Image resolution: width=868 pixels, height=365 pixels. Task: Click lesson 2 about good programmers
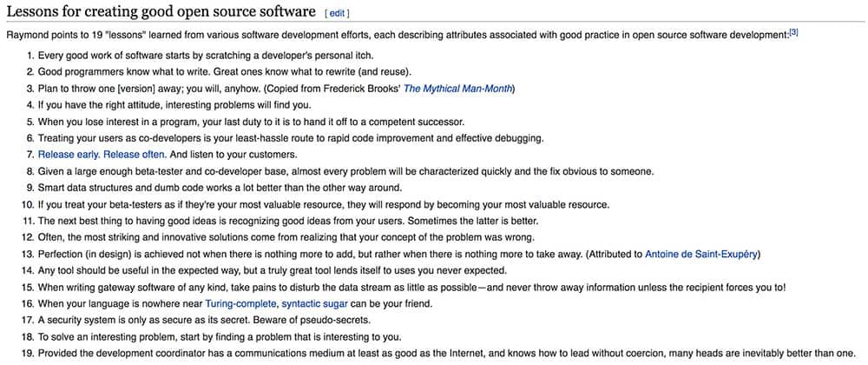pos(224,72)
